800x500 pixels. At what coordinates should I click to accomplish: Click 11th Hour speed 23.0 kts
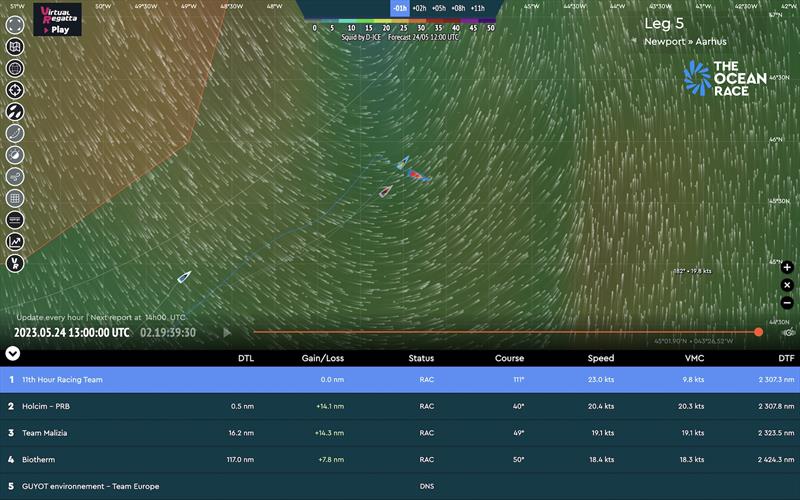click(x=602, y=380)
